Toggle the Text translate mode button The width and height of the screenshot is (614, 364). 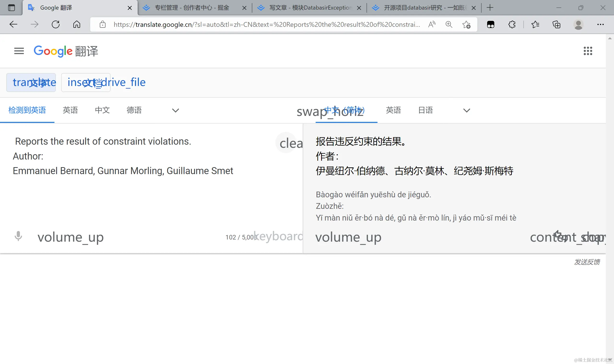pyautogui.click(x=31, y=82)
